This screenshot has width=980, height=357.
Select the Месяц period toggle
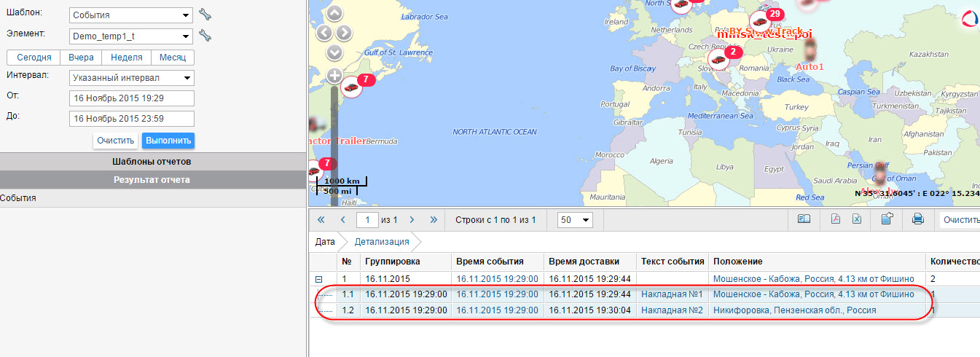click(x=173, y=58)
